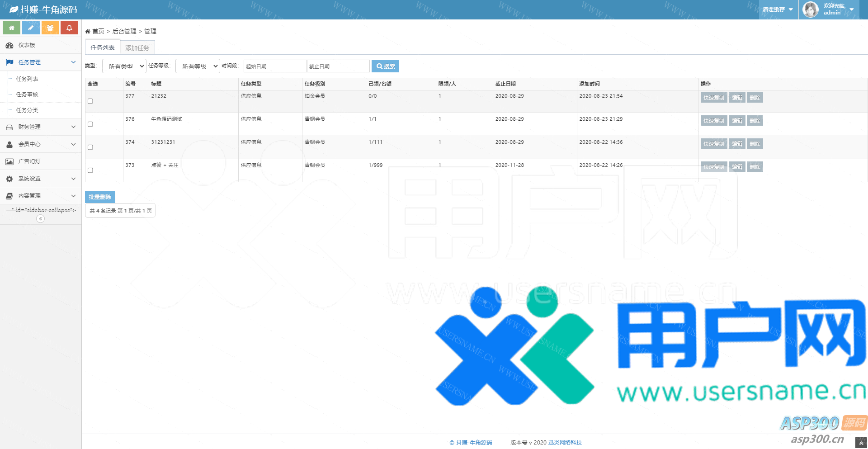This screenshot has height=449, width=868.
Task: Click 删除 for task 374
Action: [755, 144]
